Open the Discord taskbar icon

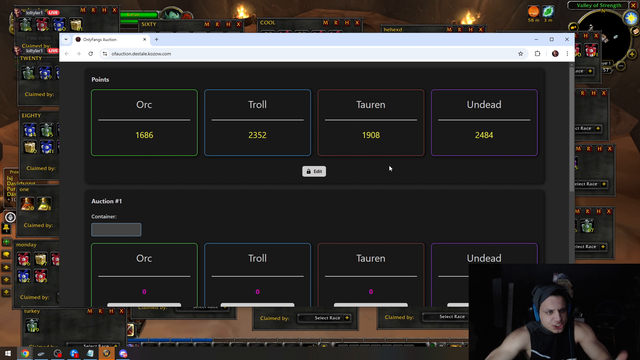123,353
